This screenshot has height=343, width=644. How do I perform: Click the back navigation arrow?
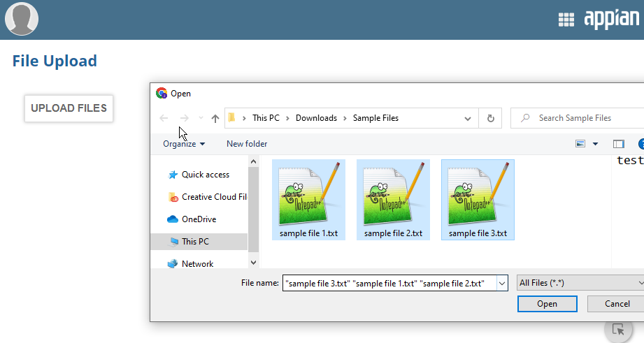[x=164, y=119]
